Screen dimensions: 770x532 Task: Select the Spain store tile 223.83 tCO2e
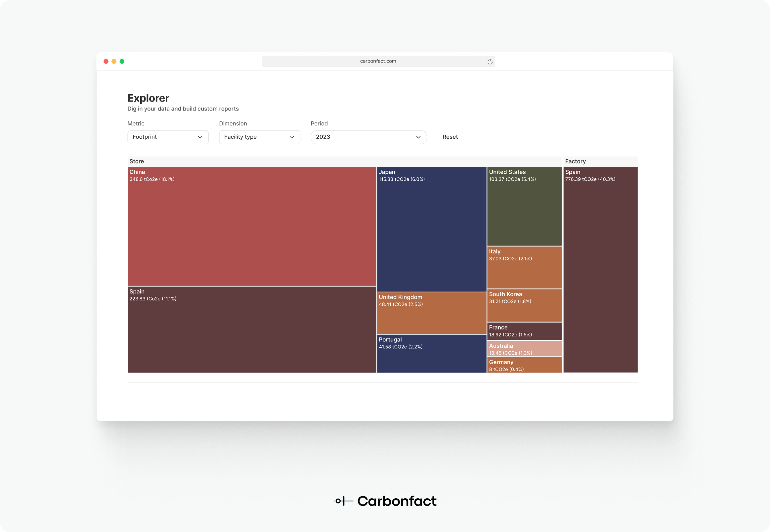click(x=252, y=330)
